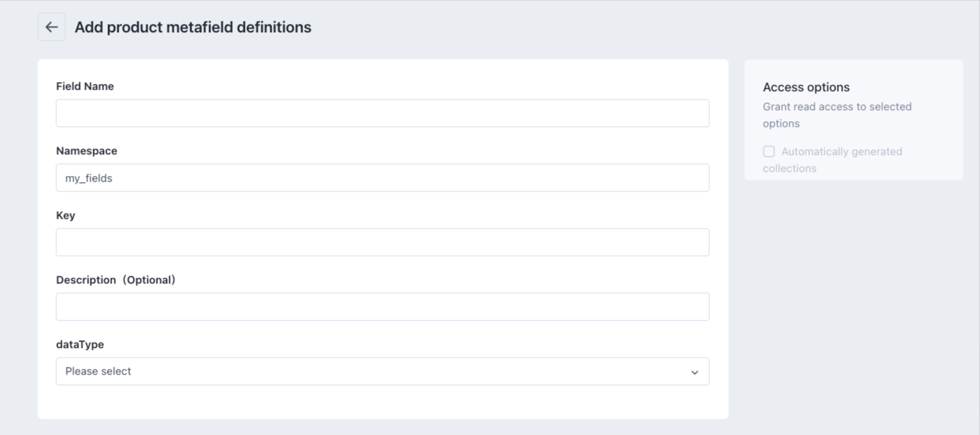Open the dataType "Please select" dropdown
Screen dimensions: 980x435
382,371
